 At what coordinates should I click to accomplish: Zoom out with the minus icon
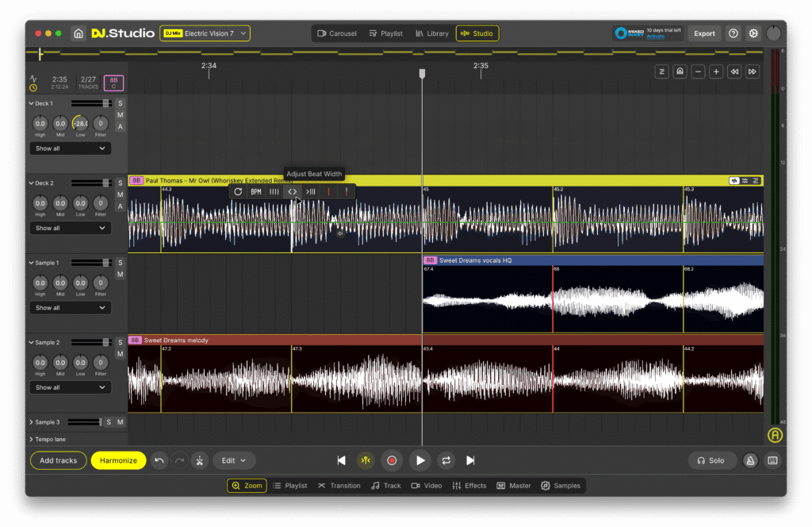pyautogui.click(x=698, y=71)
